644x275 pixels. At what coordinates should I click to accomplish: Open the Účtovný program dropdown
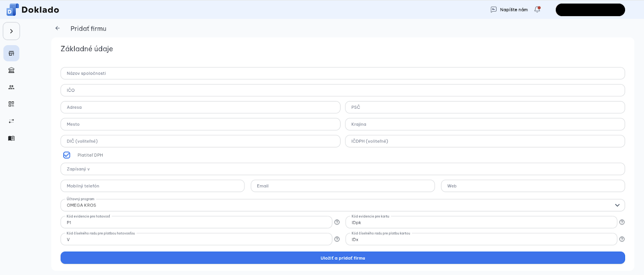pyautogui.click(x=343, y=205)
